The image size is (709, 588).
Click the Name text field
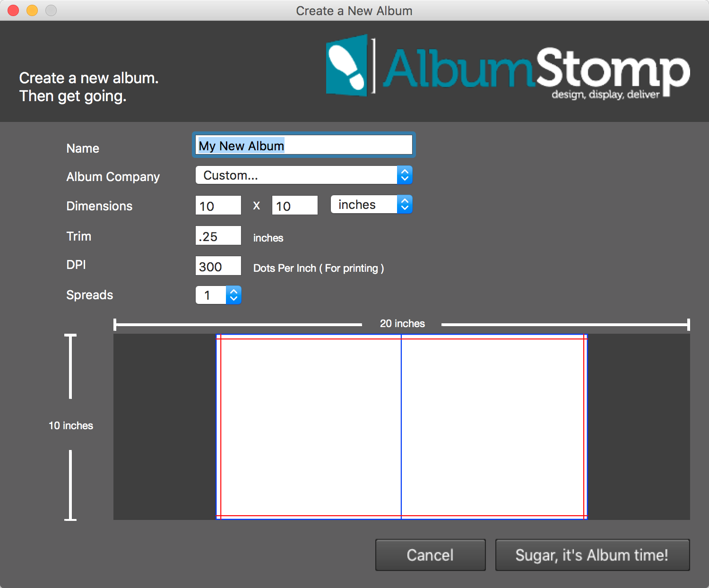pyautogui.click(x=304, y=145)
